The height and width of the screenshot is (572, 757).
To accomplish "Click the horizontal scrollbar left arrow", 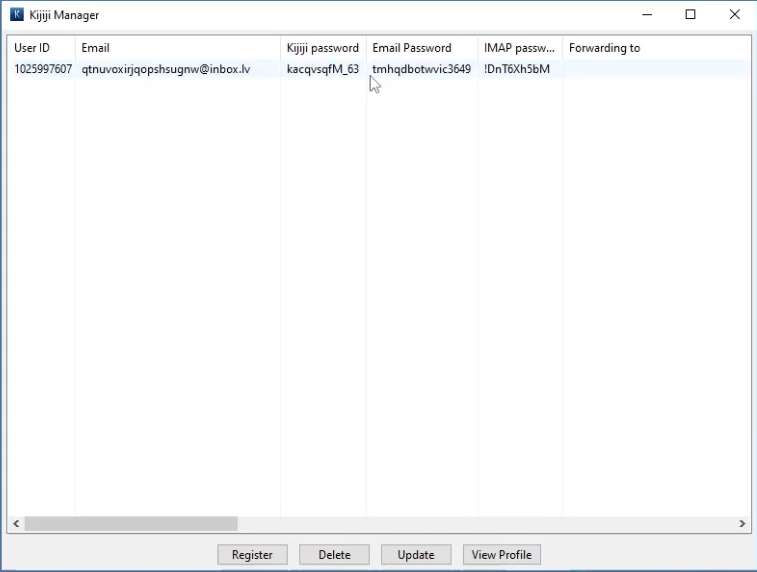I will click(16, 523).
